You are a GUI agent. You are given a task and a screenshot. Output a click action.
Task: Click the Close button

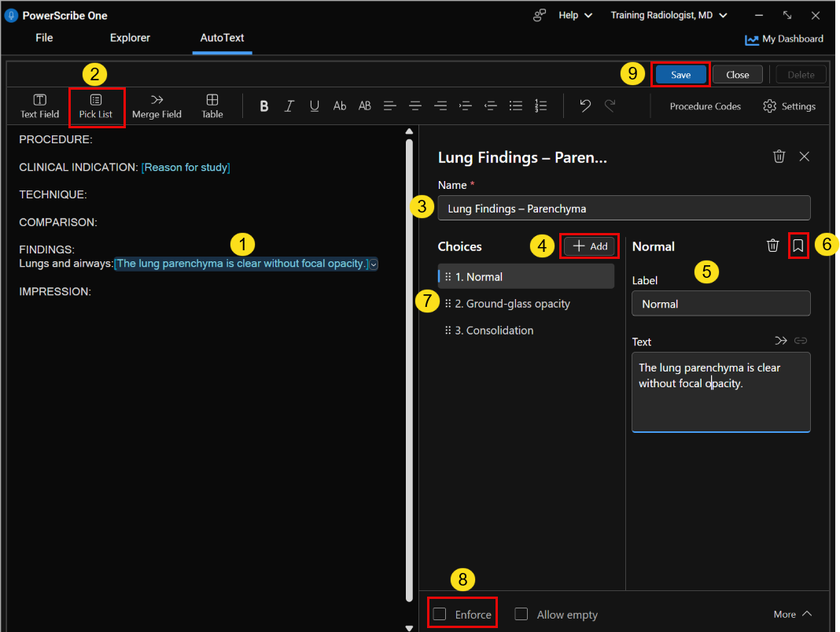(x=737, y=75)
